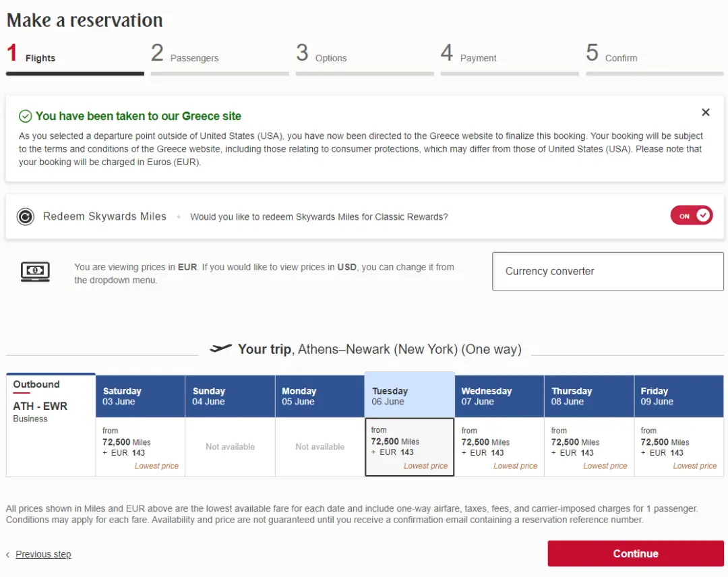Click the Skywards Miles coin icon
Image resolution: width=728 pixels, height=577 pixels.
point(26,217)
